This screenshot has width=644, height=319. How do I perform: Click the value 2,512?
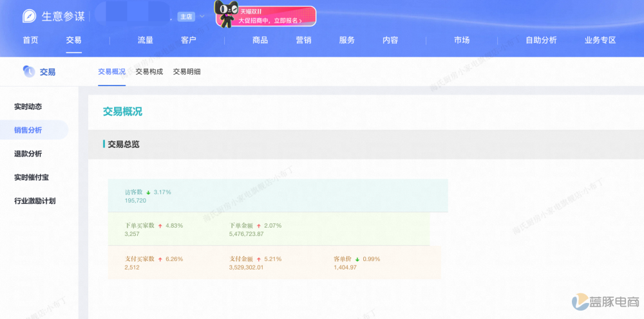[132, 268]
